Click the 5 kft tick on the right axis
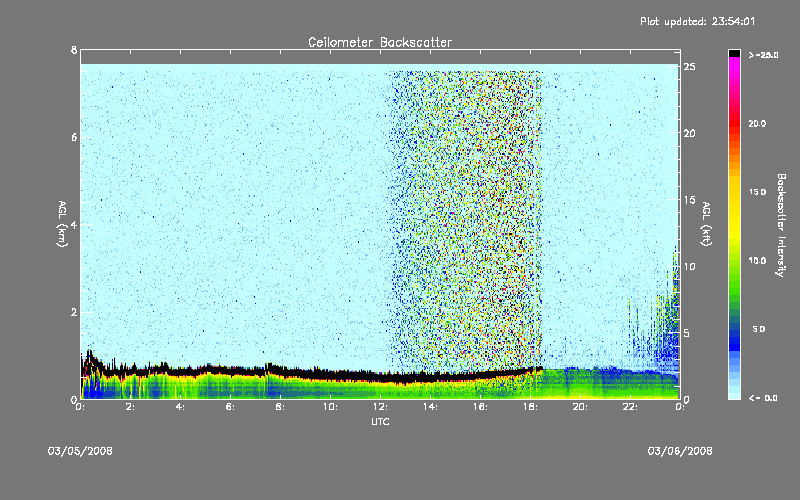Viewport: 800px width, 500px height. 687,333
